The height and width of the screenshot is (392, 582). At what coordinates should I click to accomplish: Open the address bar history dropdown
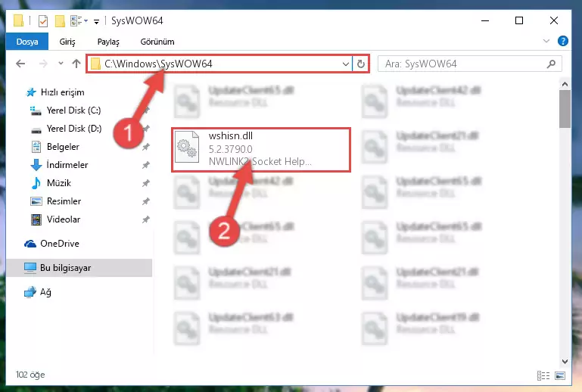point(346,64)
